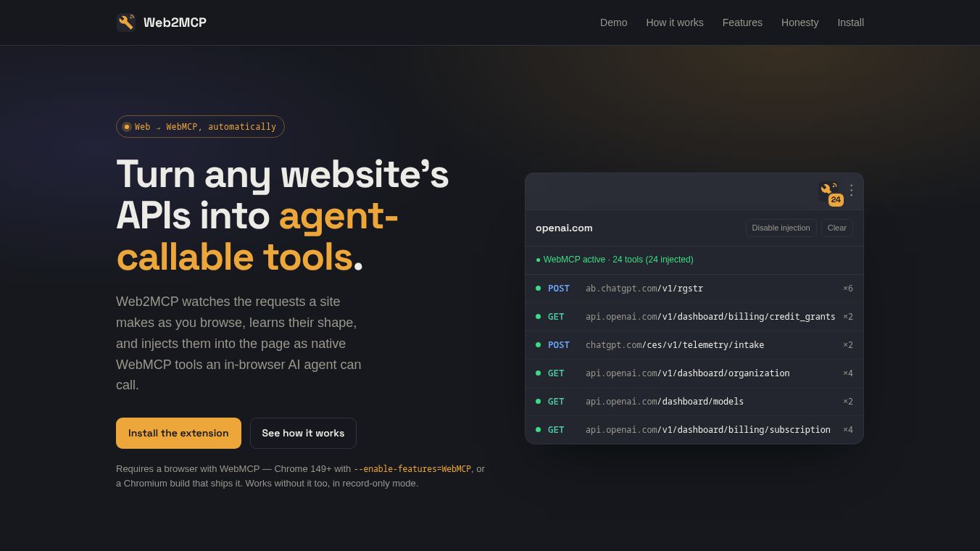Go to the Demo nav link
The width and height of the screenshot is (980, 551).
tap(613, 22)
